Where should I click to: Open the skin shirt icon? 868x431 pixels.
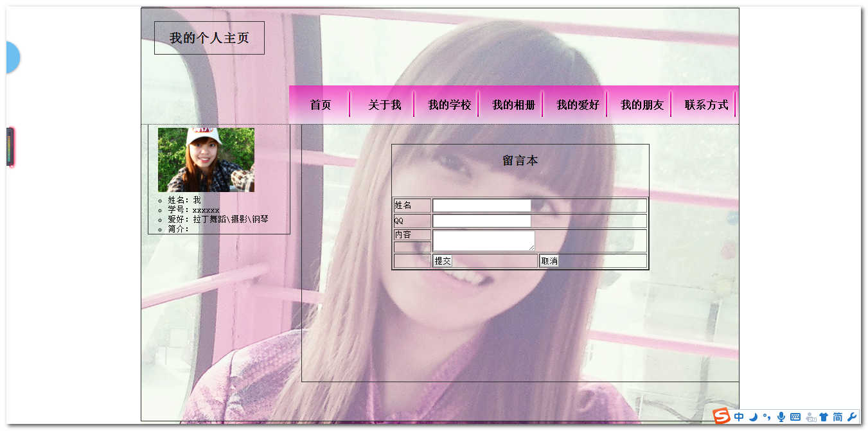tap(824, 417)
